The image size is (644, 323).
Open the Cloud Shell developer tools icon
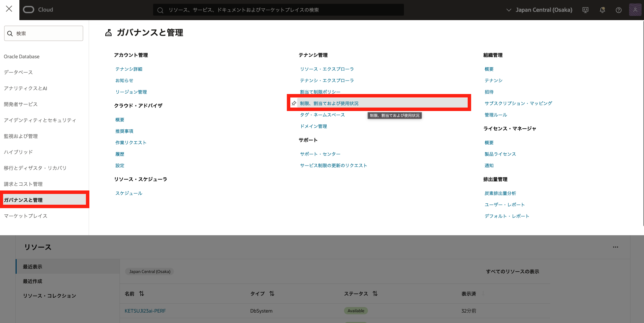pos(585,10)
